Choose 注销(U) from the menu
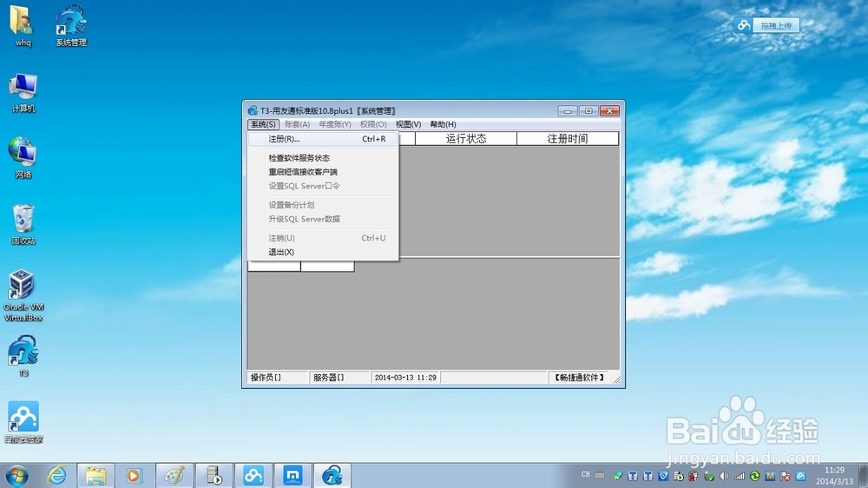 pyautogui.click(x=323, y=238)
